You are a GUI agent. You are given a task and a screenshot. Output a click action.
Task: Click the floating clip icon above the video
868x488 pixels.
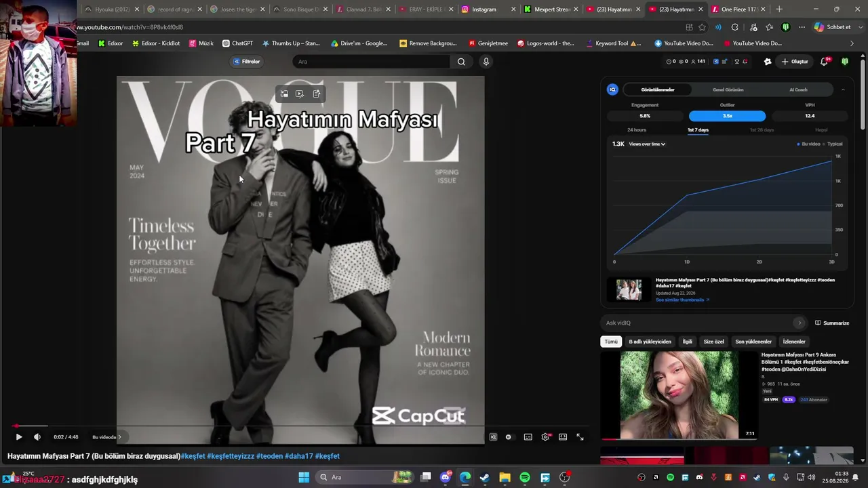300,94
